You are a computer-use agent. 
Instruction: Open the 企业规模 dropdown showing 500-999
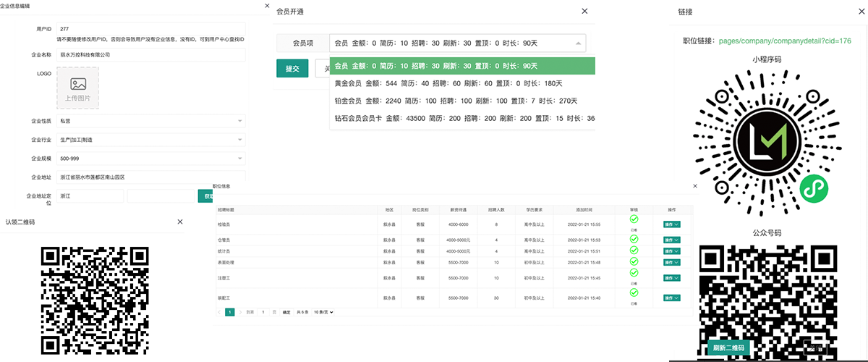click(x=150, y=159)
